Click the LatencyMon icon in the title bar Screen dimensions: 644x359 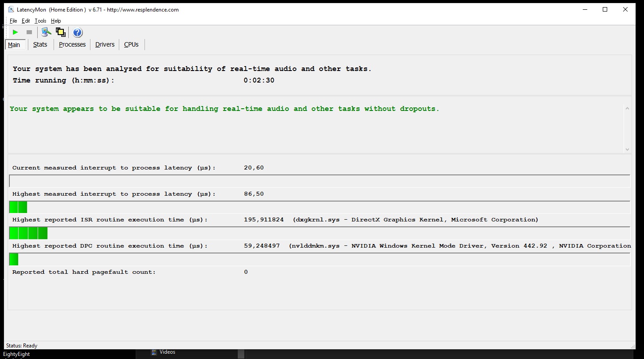coord(11,9)
